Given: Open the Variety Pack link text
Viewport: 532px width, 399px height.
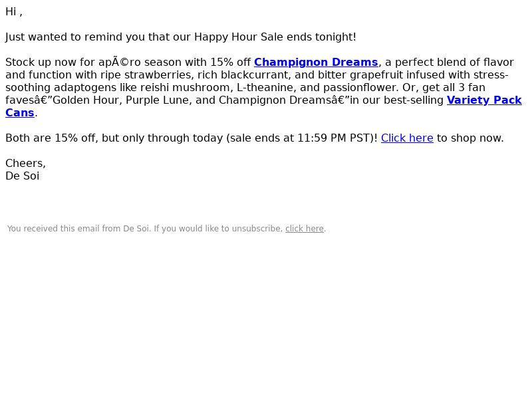Looking at the screenshot, I should tap(484, 100).
